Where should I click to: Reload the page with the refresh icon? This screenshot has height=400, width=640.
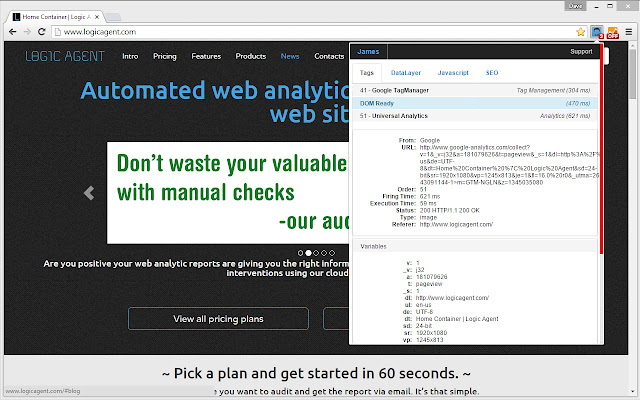[x=41, y=32]
